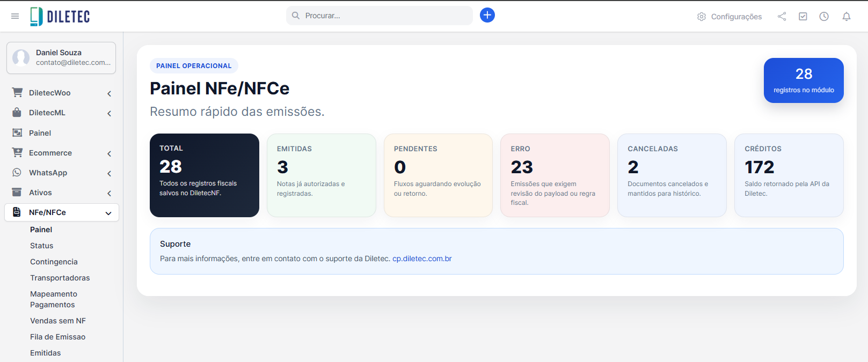
Task: Open the Painel submenu under NFe/NFCe
Action: tap(41, 230)
